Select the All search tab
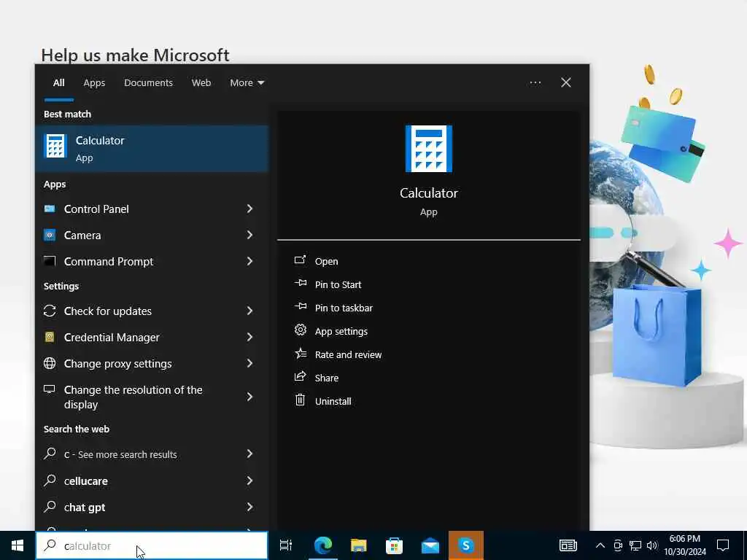Viewport: 747px width, 560px height. click(x=58, y=83)
